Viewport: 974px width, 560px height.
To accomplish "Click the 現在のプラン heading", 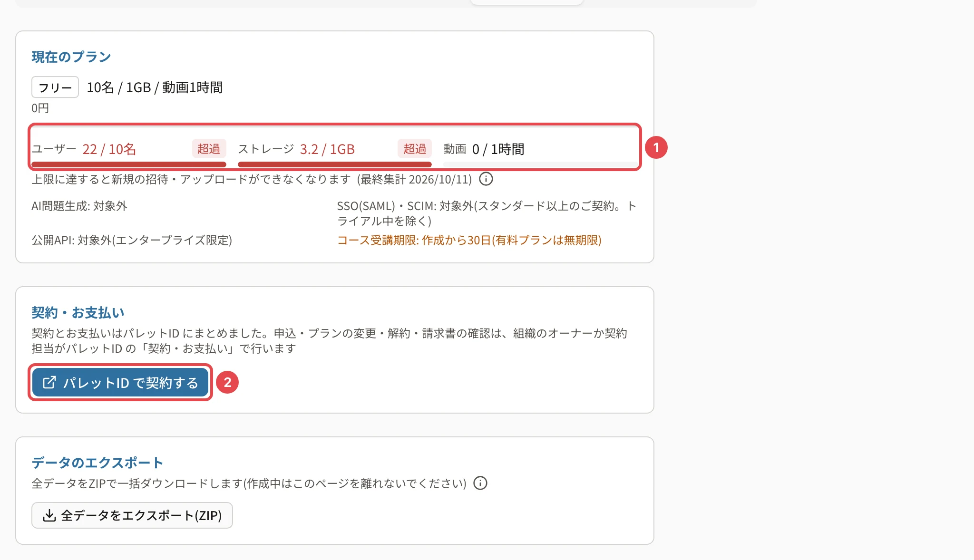I will (x=71, y=57).
